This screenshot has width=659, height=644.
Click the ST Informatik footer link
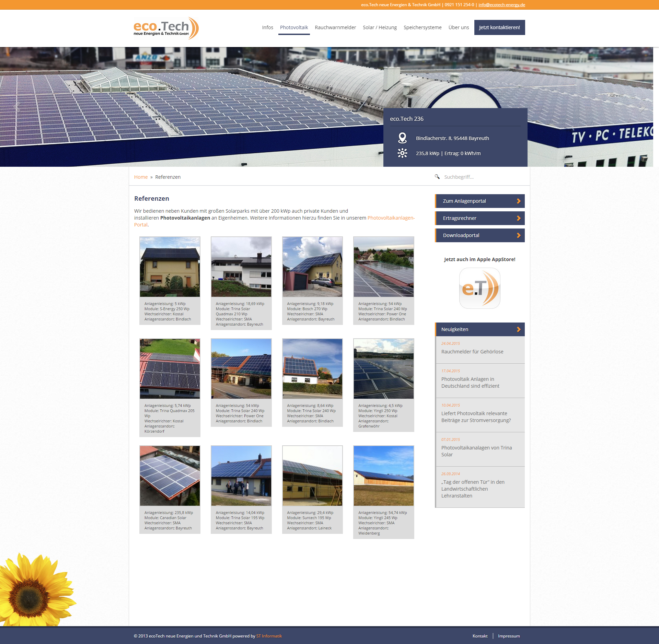(x=269, y=636)
